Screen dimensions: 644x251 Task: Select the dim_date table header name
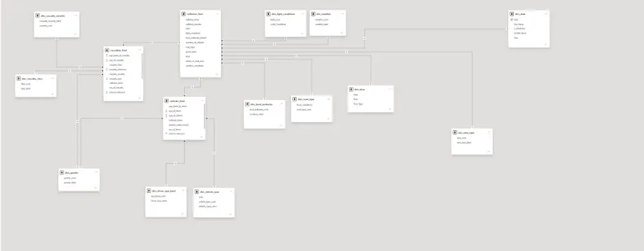tap(520, 14)
